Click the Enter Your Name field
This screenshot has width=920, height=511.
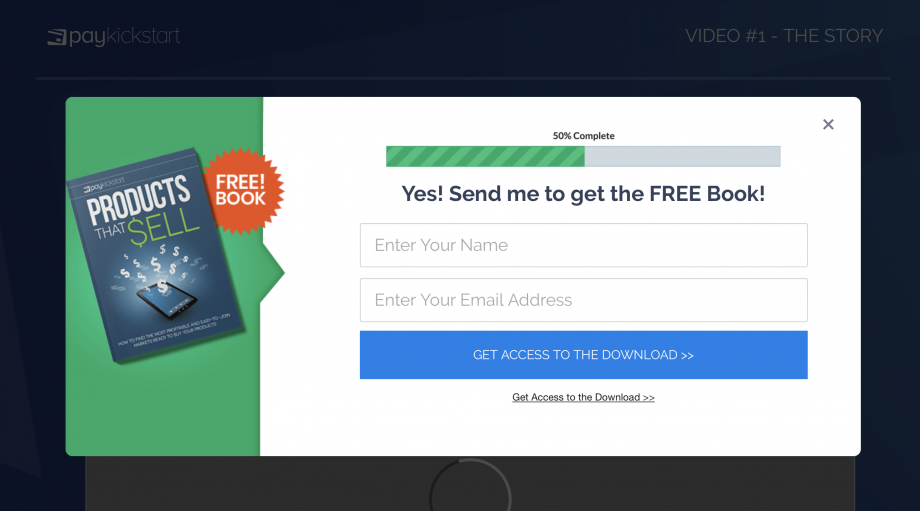click(583, 245)
